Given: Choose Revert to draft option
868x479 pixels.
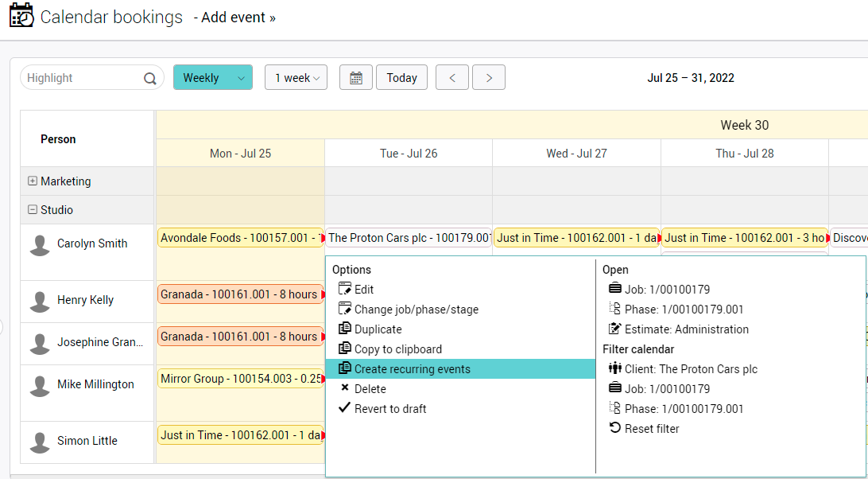Looking at the screenshot, I should tap(389, 409).
